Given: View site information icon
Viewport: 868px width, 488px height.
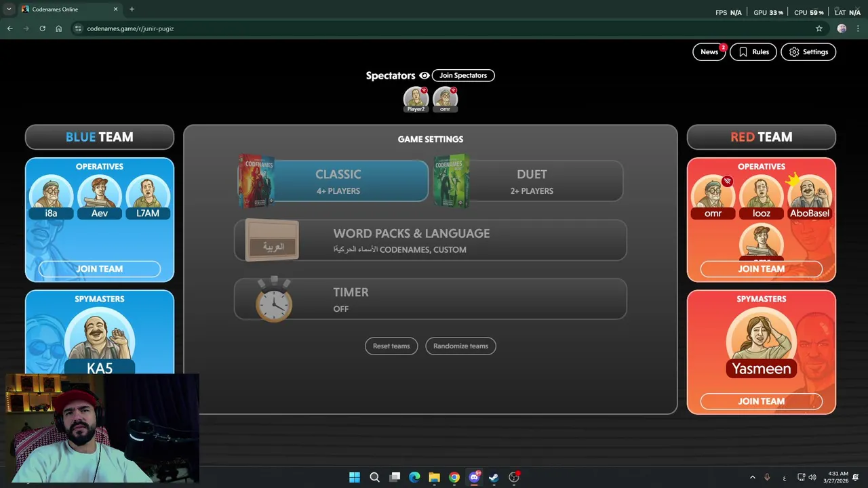Looking at the screenshot, I should [x=78, y=28].
